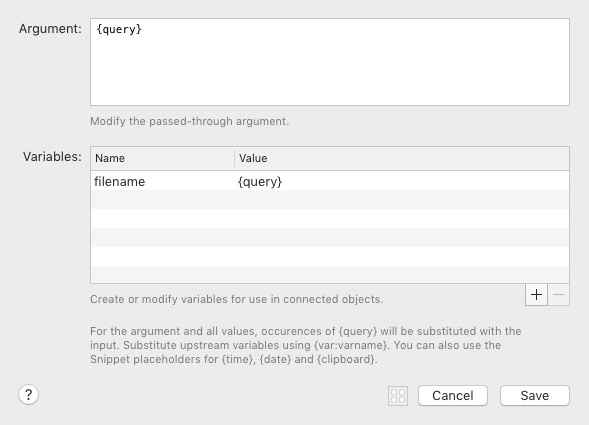Click the Value column header
This screenshot has width=589, height=425.
253,158
